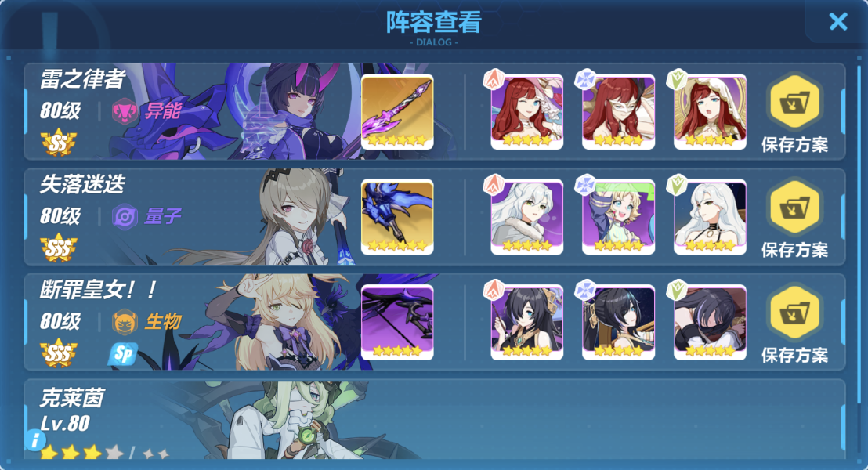Image resolution: width=868 pixels, height=470 pixels.
Task: Select 失落迷迭 middle-slot blonde stigmata
Action: tap(618, 217)
